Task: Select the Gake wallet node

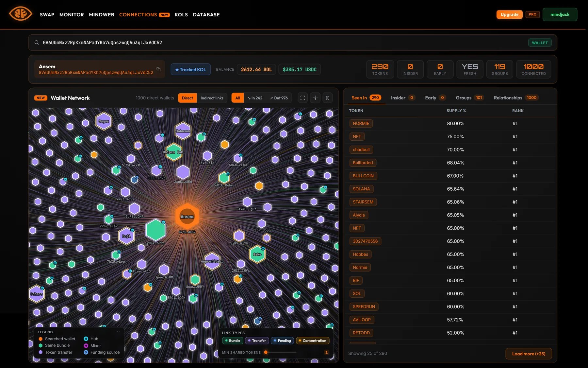Action: [x=257, y=254]
